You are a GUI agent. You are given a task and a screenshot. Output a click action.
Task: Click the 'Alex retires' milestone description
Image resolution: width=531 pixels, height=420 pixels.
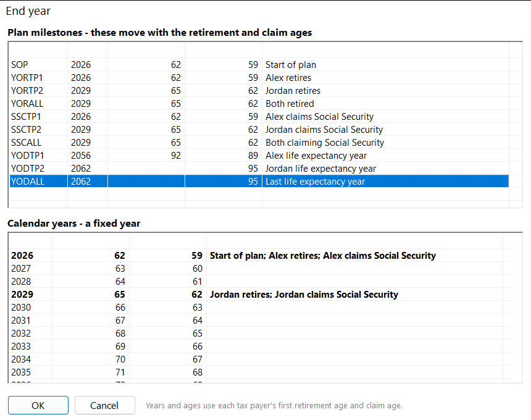288,78
